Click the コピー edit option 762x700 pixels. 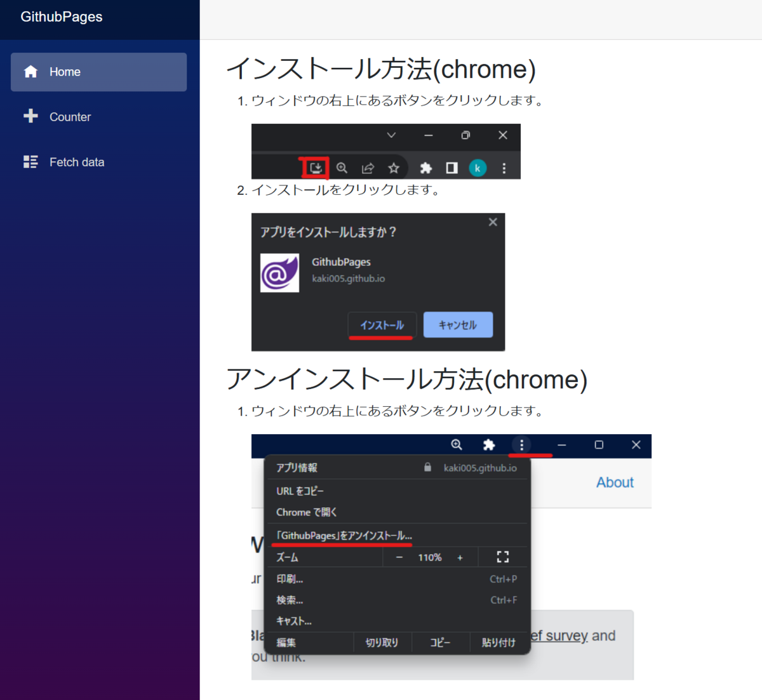click(440, 642)
